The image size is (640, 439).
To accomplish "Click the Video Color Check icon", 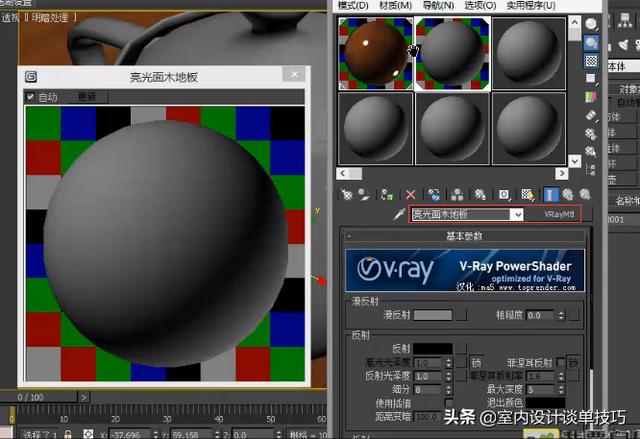I will (x=591, y=97).
